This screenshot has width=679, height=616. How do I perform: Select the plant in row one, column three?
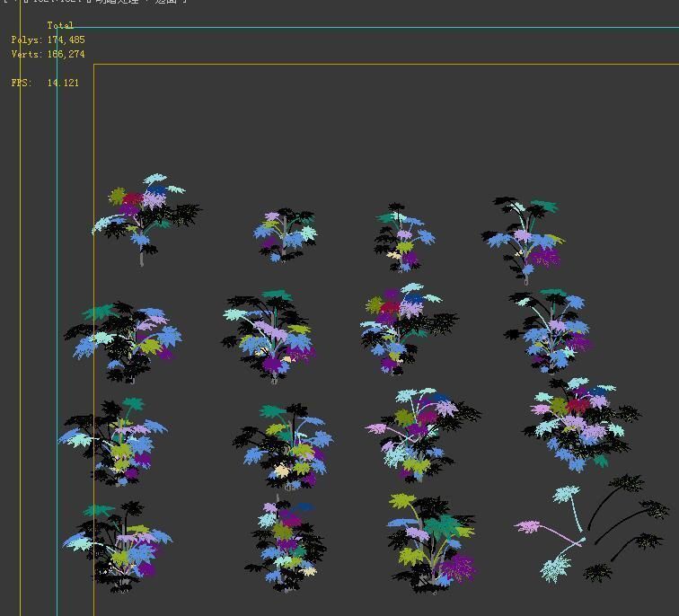pos(404,237)
